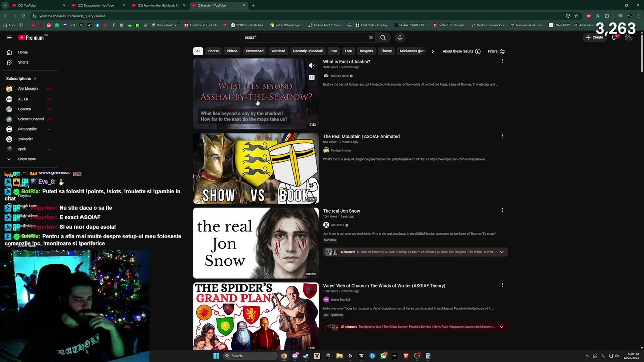Open the YouTube guide hamburger menu

click(9, 37)
